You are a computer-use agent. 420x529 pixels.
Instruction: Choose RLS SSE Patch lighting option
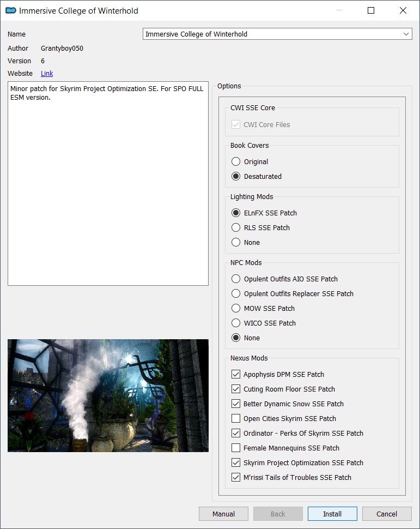(x=260, y=228)
